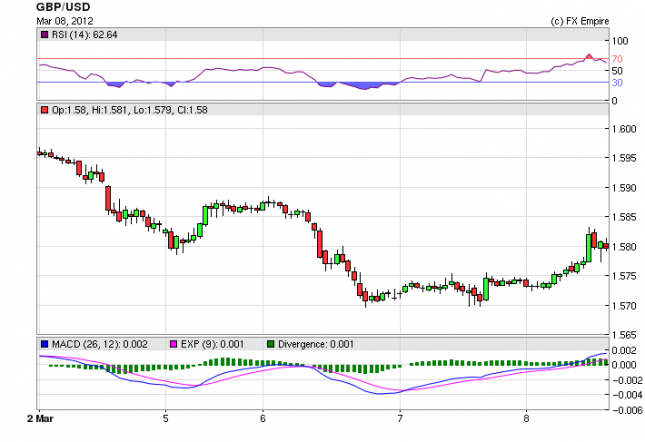Click date axis label 8
This screenshot has height=442, width=645.
pos(526,419)
